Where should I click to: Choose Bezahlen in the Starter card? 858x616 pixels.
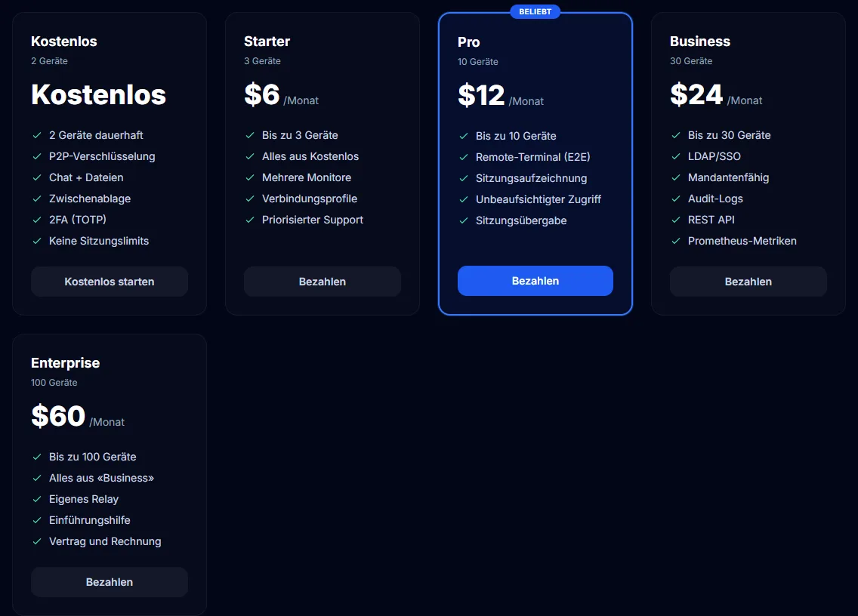pos(323,282)
